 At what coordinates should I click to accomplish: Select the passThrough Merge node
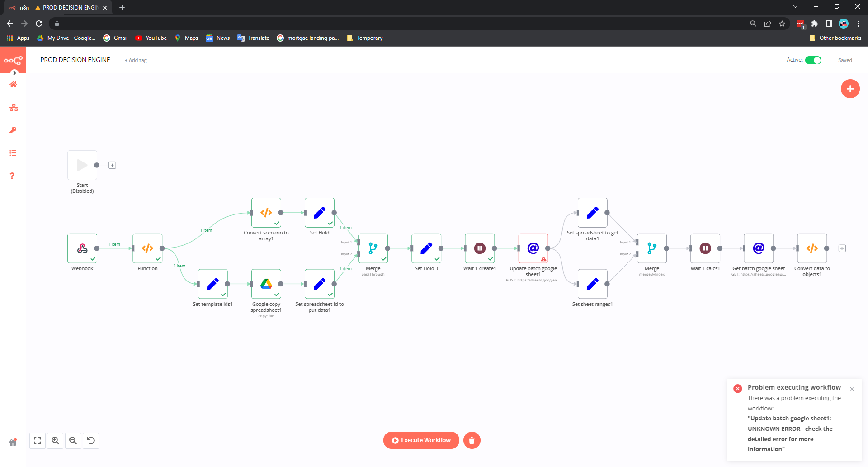[373, 248]
